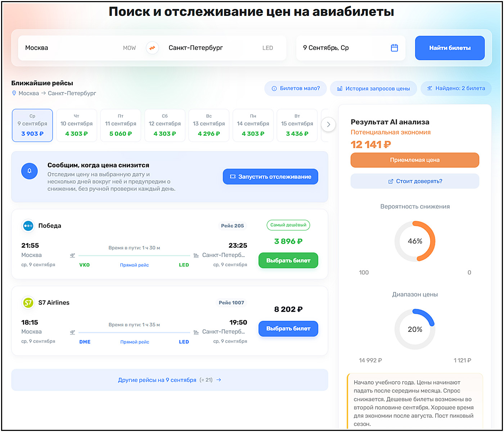Click Прямой рейс in S7 Airlines flight
This screenshot has width=504, height=432.
(x=135, y=342)
